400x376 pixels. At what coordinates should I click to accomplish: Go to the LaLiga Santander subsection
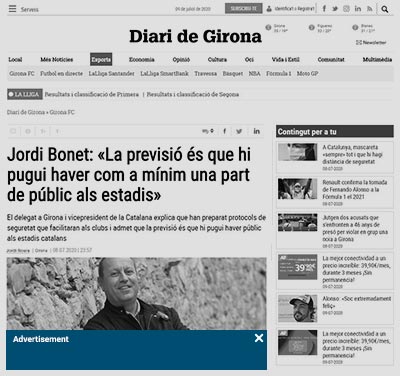(x=111, y=74)
